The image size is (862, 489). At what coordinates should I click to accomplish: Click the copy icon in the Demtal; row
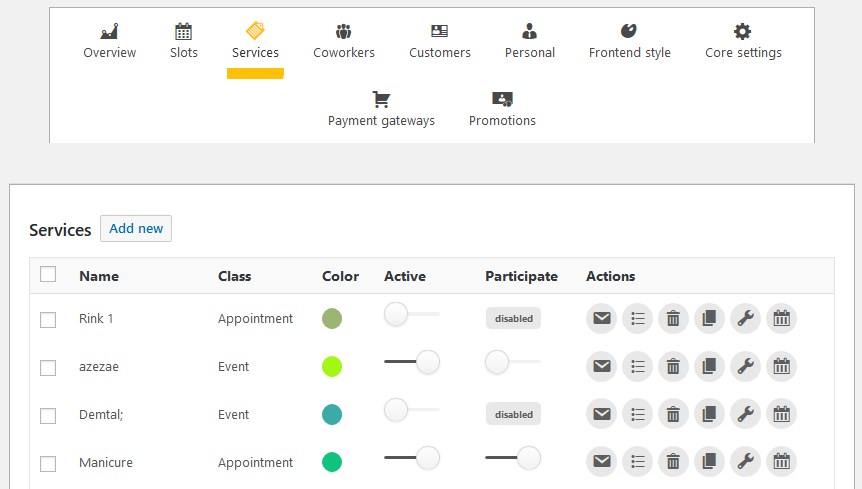pyautogui.click(x=709, y=414)
